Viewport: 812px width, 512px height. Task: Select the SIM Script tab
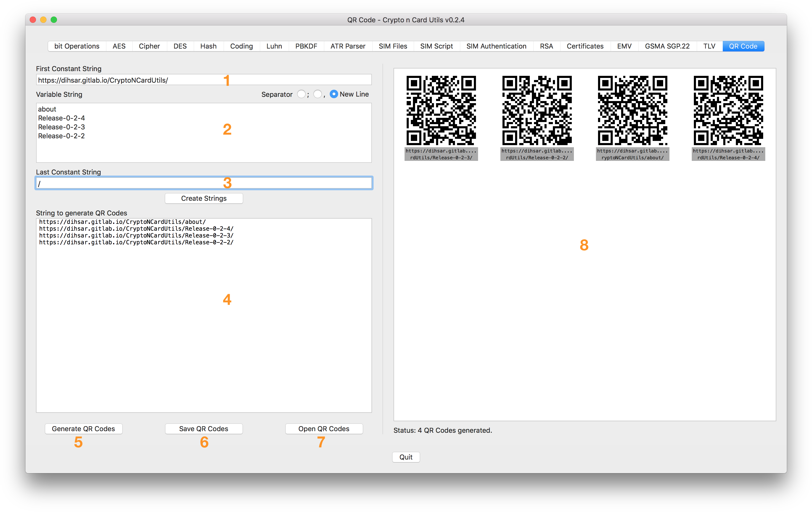coord(436,46)
